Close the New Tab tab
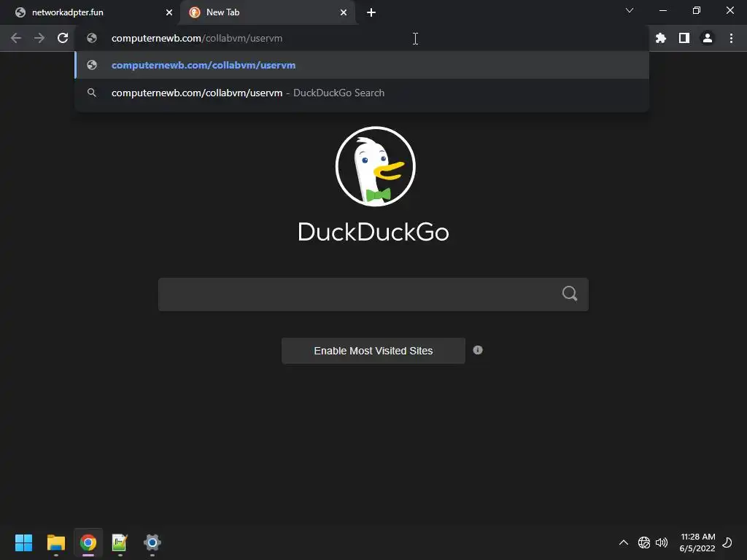747x560 pixels. click(x=344, y=12)
